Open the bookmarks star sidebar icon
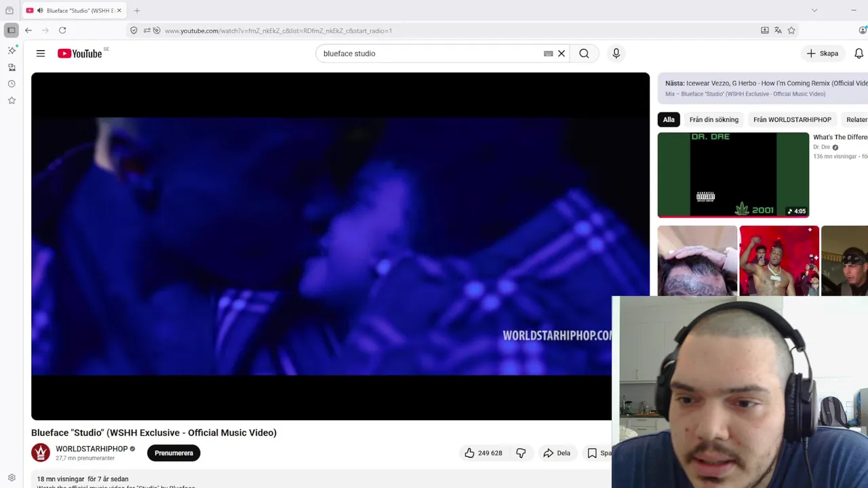868x488 pixels. coord(12,100)
